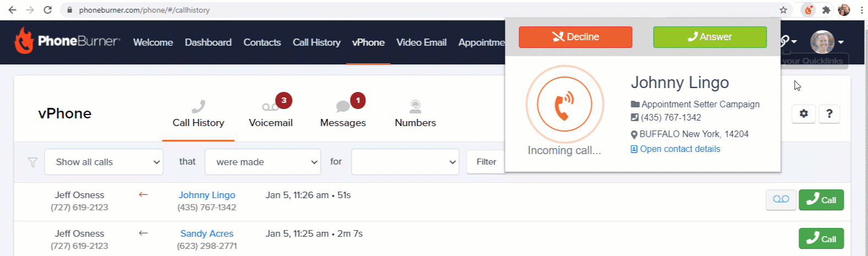Call back Johnny Lingo with green Call button
Image resolution: width=868 pixels, height=256 pixels.
[x=821, y=200]
